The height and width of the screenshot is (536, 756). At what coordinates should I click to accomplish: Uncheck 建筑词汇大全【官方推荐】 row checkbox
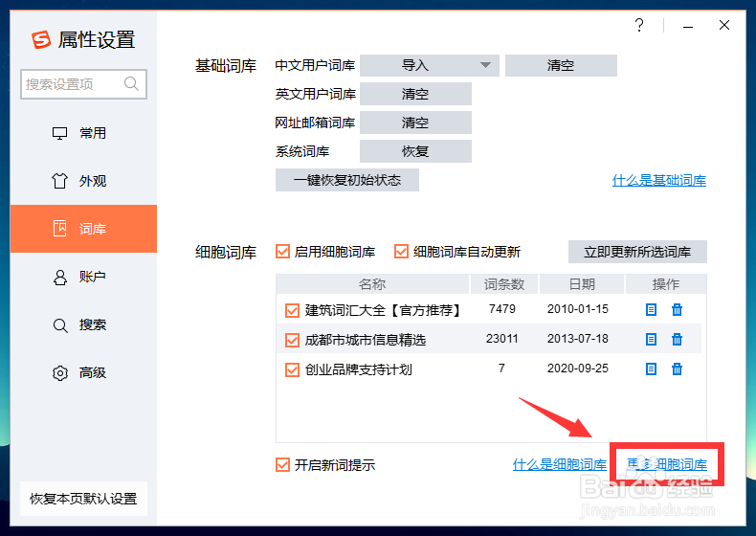click(x=292, y=310)
